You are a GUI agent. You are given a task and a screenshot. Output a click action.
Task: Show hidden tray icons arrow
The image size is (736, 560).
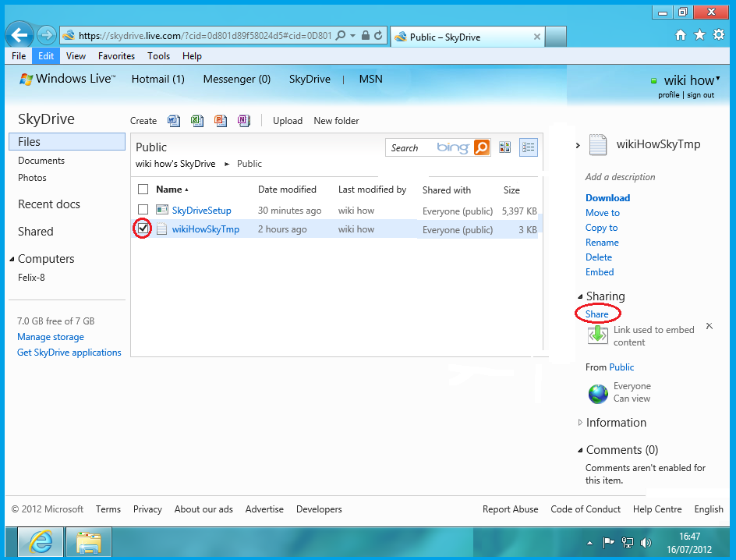tap(589, 543)
